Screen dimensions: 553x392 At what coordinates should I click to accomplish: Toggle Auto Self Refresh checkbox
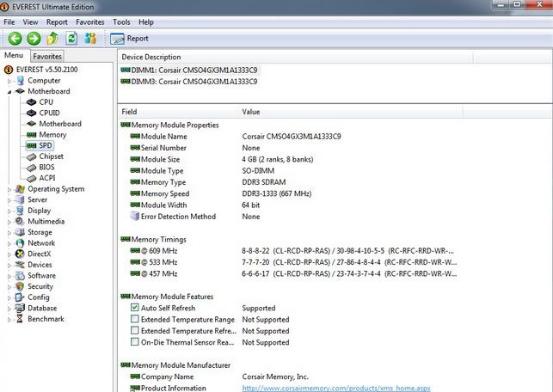[x=134, y=308]
